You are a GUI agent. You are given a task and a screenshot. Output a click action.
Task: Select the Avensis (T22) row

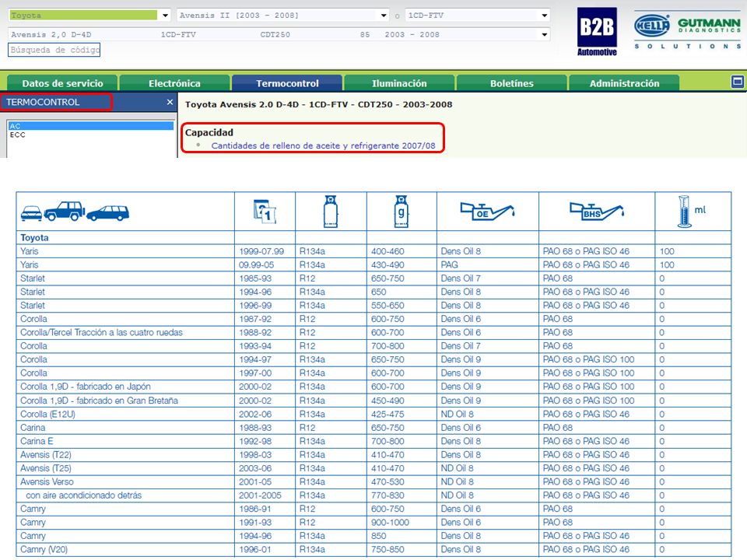[x=46, y=455]
